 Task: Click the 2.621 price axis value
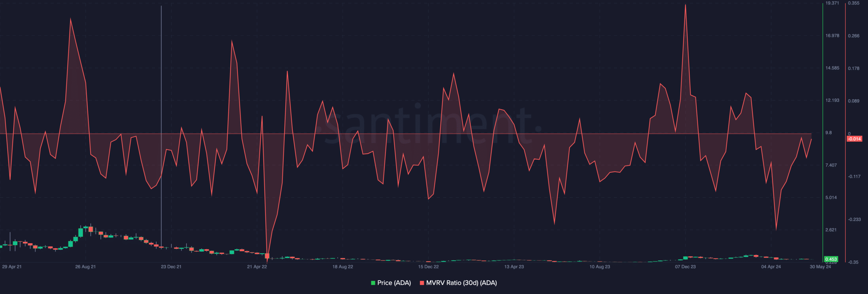(831, 230)
